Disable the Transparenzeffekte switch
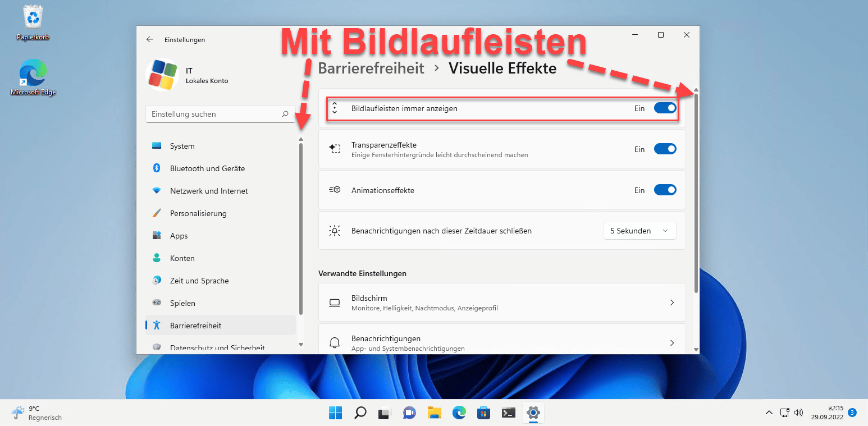868x426 pixels. pos(665,149)
